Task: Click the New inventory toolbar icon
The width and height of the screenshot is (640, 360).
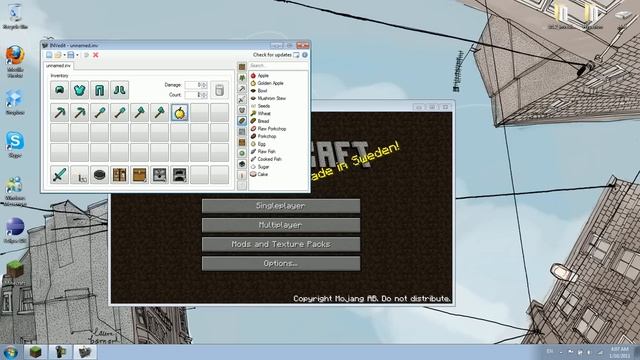Action: [49, 55]
